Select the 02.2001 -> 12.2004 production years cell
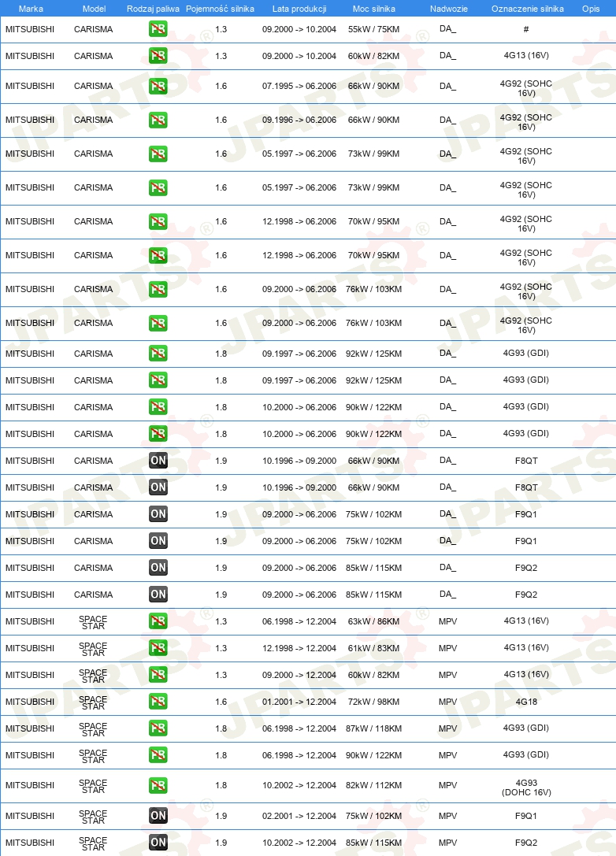 [299, 816]
